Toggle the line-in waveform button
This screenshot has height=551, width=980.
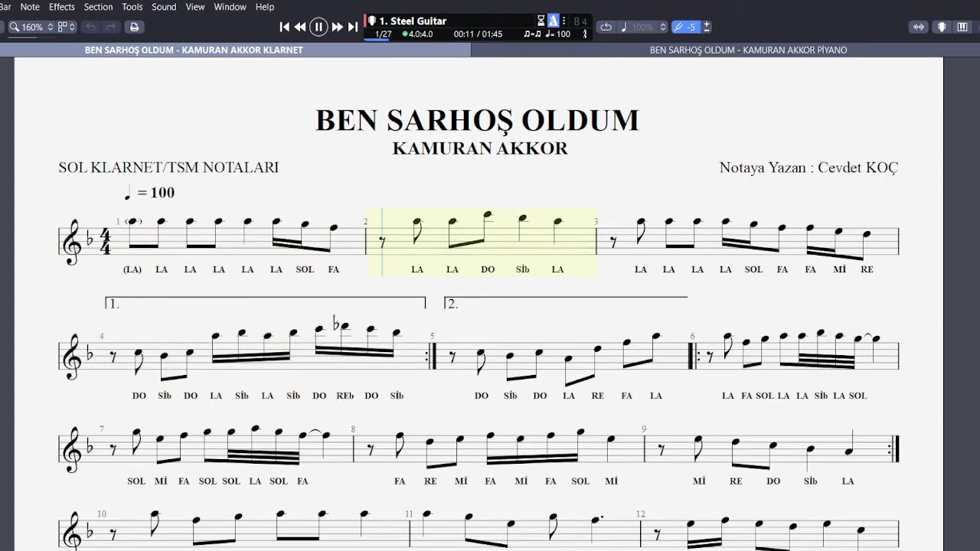919,27
